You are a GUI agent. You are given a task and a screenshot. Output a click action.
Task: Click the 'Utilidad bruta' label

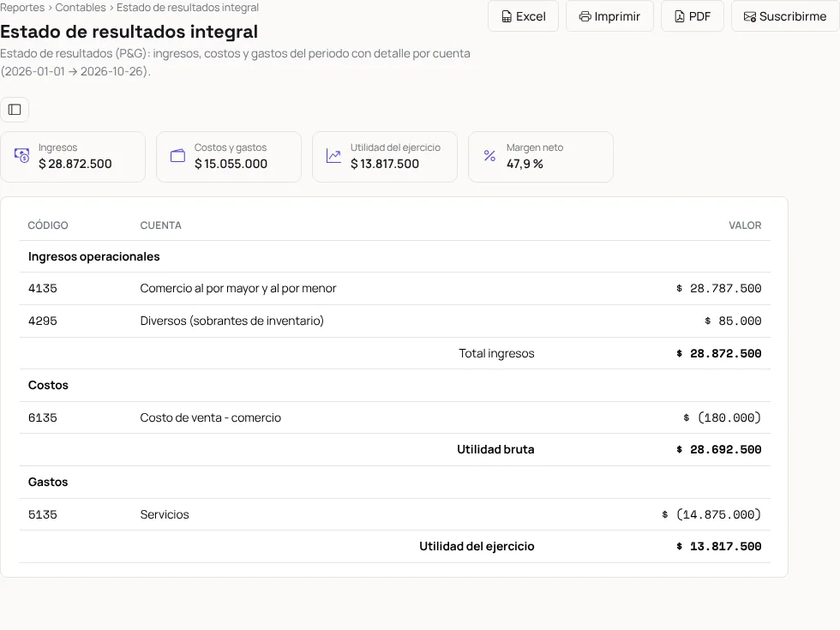pyautogui.click(x=495, y=449)
